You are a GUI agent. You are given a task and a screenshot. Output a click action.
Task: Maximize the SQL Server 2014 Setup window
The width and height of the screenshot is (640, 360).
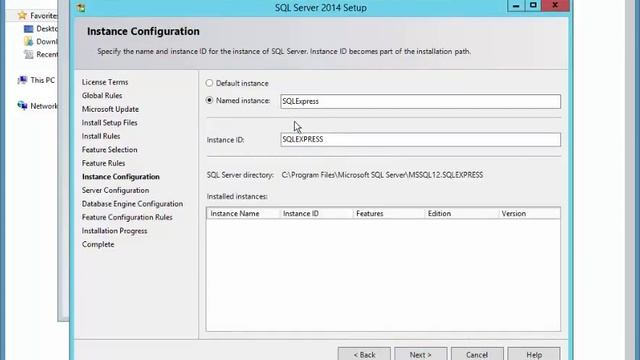click(x=533, y=5)
